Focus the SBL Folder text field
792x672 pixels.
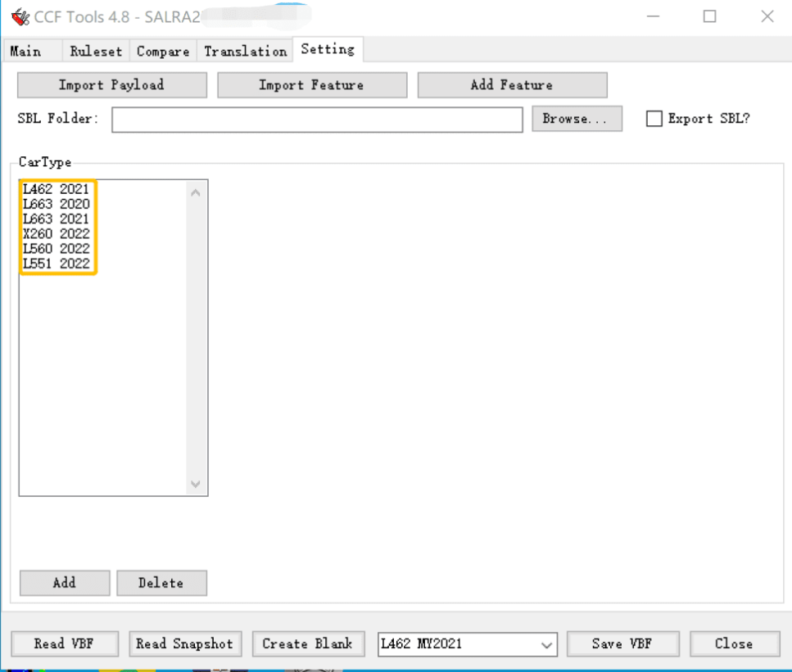click(x=317, y=120)
